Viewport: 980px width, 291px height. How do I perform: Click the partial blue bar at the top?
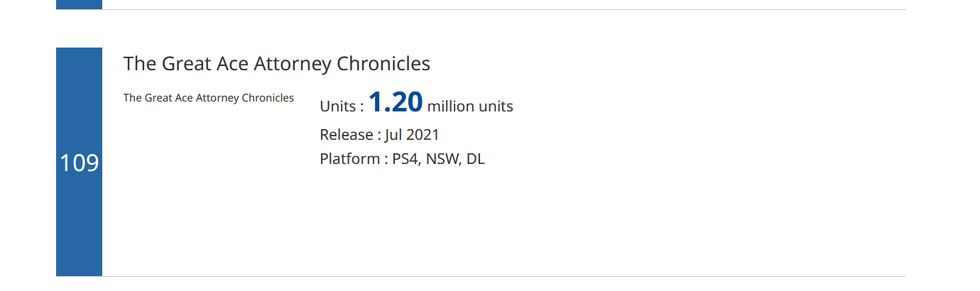coord(79,4)
